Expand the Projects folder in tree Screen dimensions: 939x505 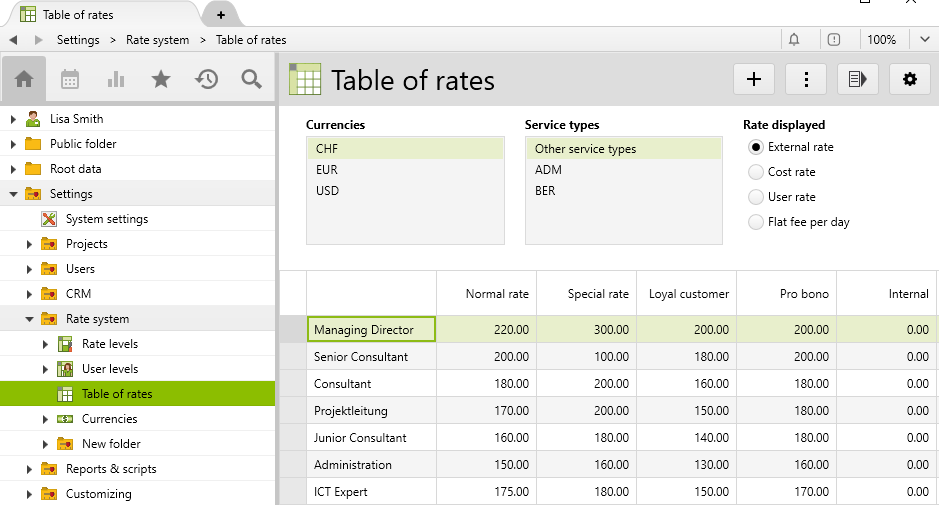coord(29,244)
